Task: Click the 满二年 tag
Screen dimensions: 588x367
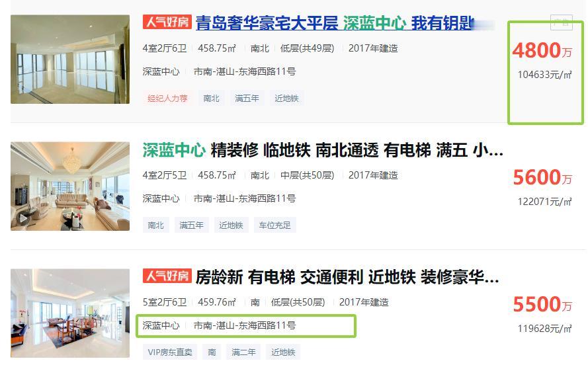Action: pos(243,352)
